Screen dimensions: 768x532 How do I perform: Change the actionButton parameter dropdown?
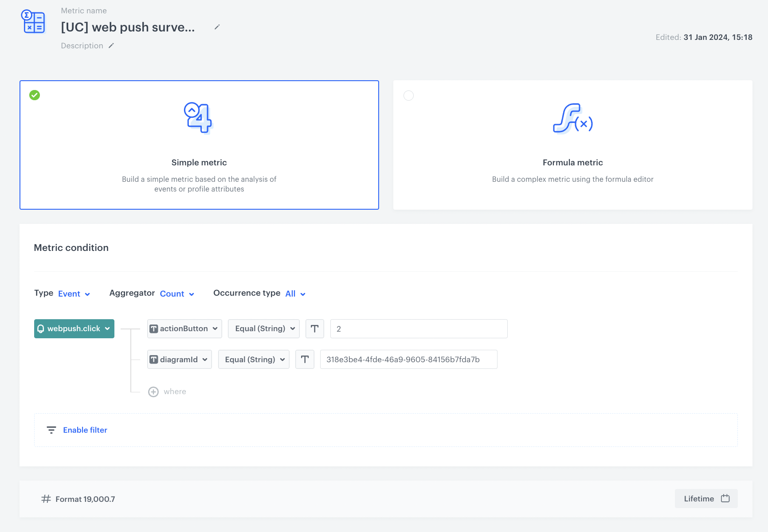pyautogui.click(x=184, y=329)
